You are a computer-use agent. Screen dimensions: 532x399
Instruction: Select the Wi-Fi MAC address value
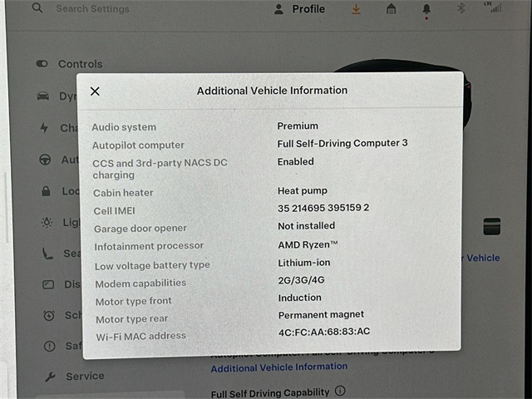click(324, 332)
